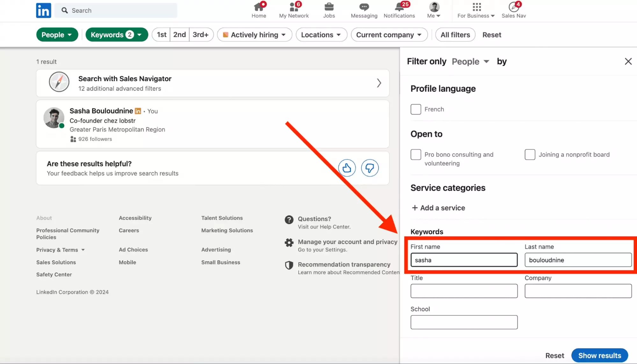637x364 pixels.
Task: Click the thumbs up feedback icon
Action: point(347,168)
